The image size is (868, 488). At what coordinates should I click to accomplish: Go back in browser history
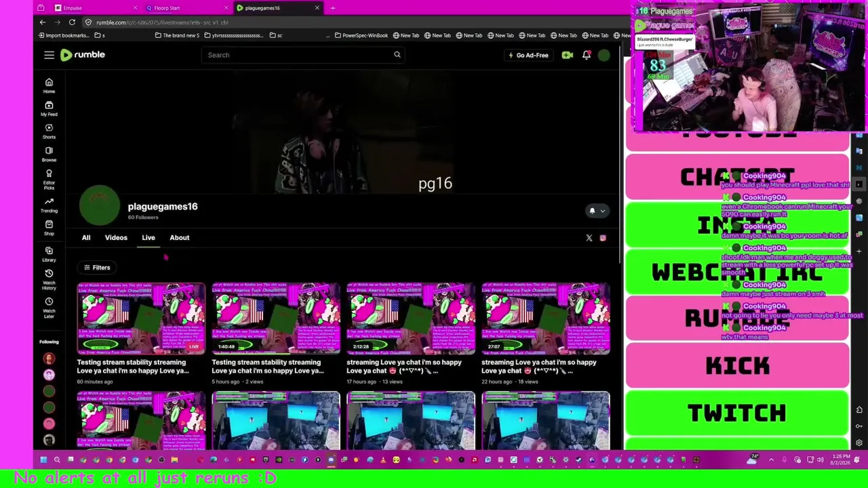43,22
